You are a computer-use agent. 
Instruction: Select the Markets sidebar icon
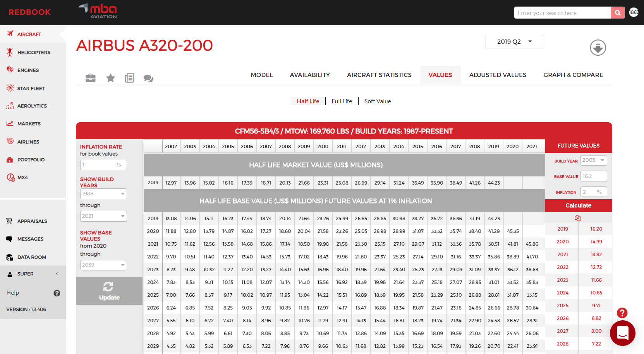pos(9,123)
